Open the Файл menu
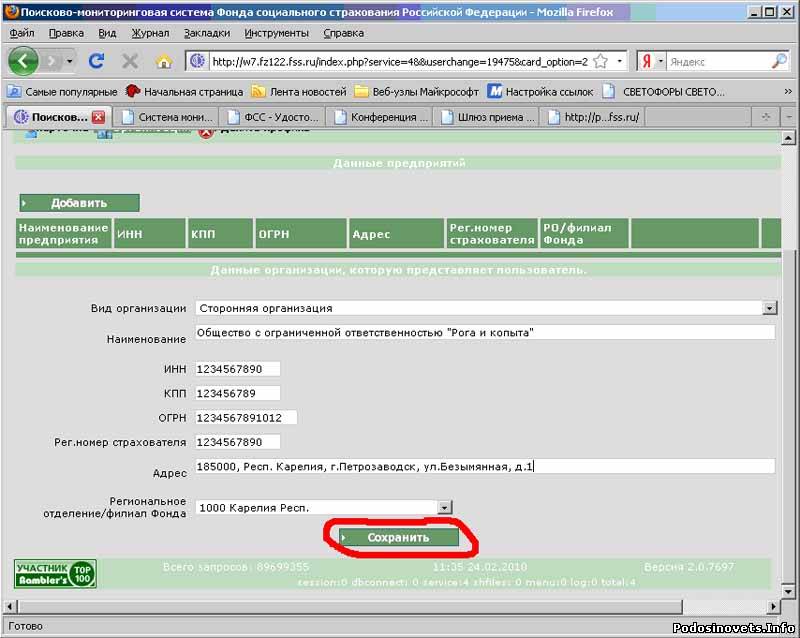Screen dimensions: 800x638 [x=22, y=33]
